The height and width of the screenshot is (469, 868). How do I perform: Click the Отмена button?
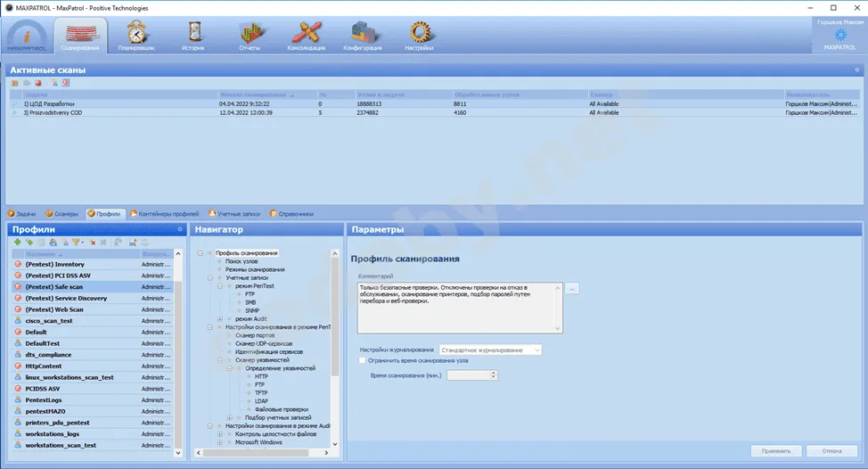[x=831, y=451]
